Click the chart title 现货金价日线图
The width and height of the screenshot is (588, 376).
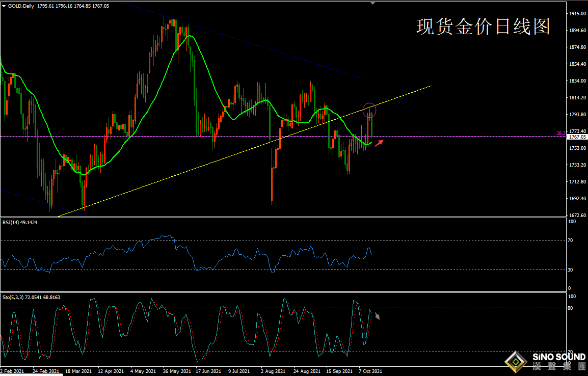point(483,27)
